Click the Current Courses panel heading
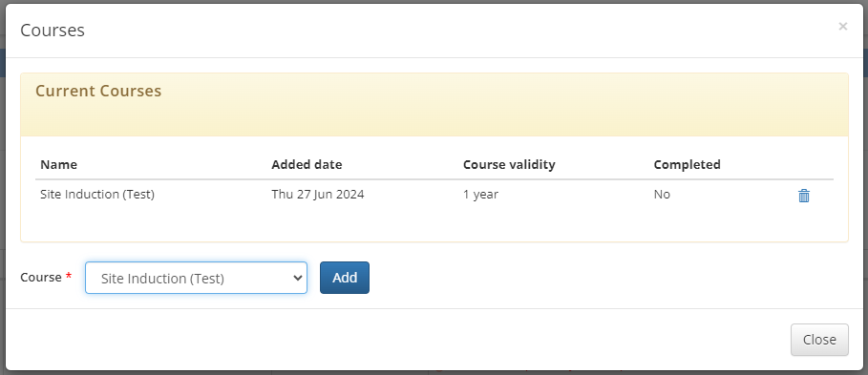The width and height of the screenshot is (868, 375). click(98, 91)
